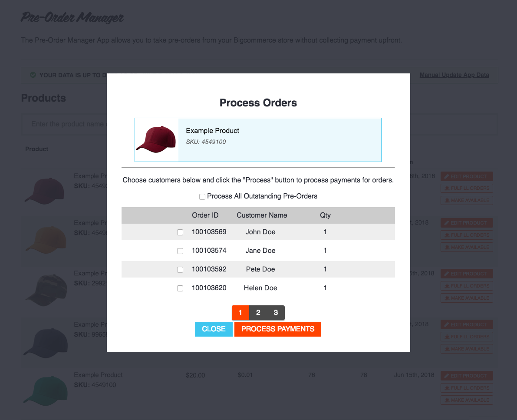
Task: Enable Process All Outstanding Pre-Orders
Action: (202, 197)
